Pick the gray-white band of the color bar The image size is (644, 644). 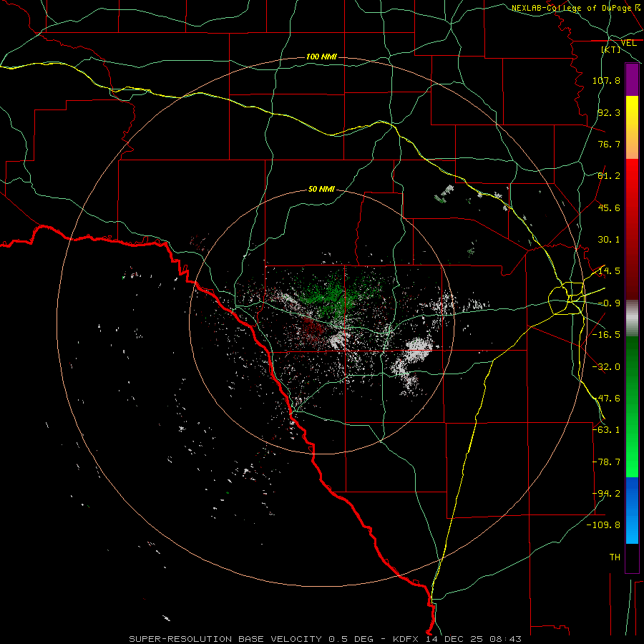(632, 318)
